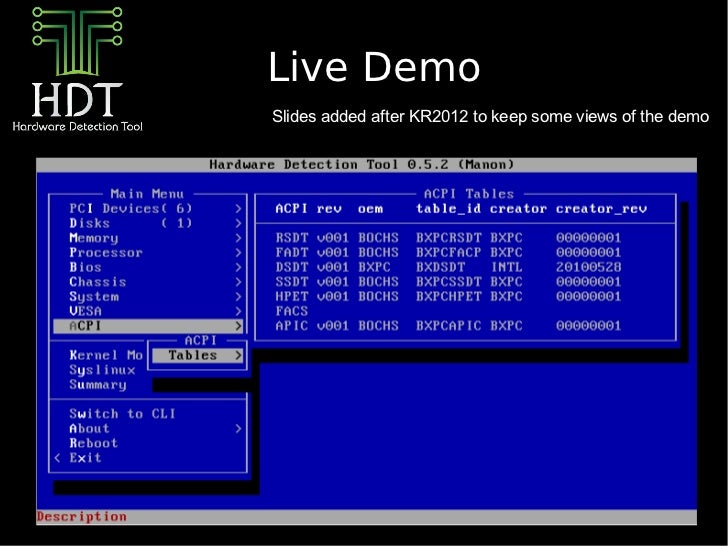Viewport: 728px width, 546px height.
Task: Click the creator_rev column header
Action: [601, 209]
